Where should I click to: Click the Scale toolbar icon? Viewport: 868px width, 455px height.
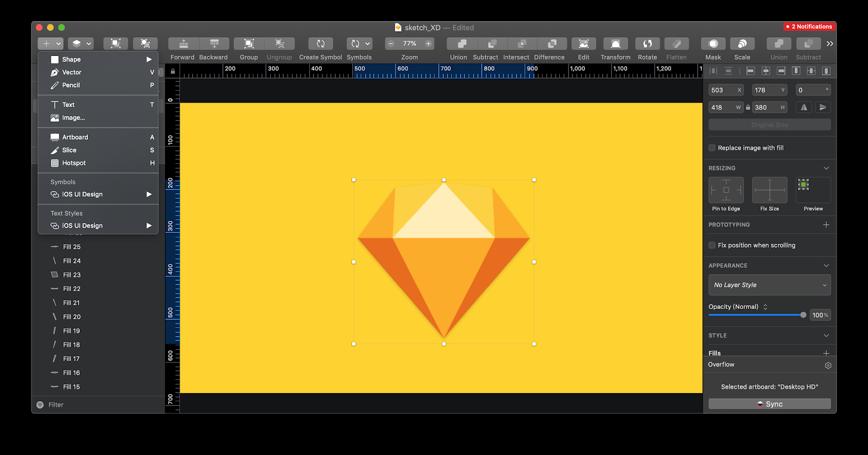tap(742, 43)
